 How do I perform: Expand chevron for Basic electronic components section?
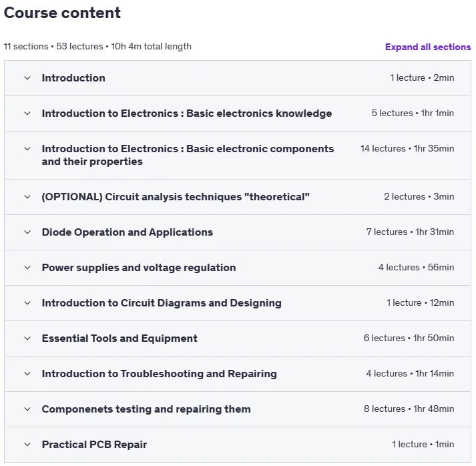point(27,149)
